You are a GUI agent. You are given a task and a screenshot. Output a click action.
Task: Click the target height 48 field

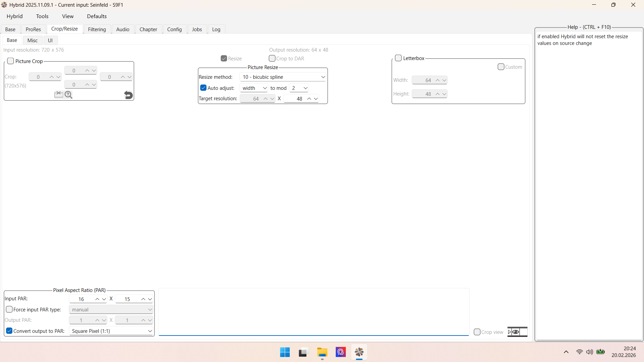(x=295, y=99)
